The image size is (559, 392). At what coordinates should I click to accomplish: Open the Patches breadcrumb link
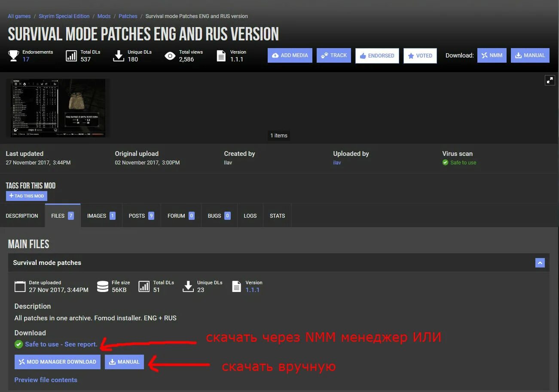tap(128, 16)
